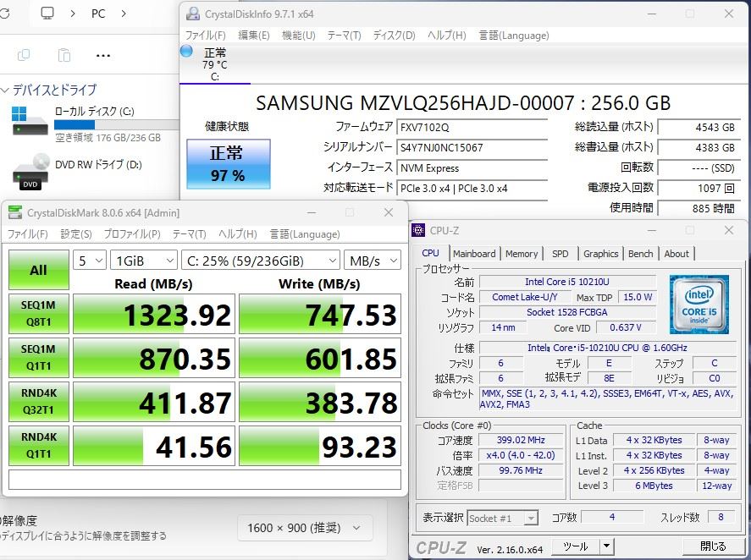This screenshot has height=560, width=751.
Task: Click the 93.23 RND4K Q1T1 write result
Action: 320,446
